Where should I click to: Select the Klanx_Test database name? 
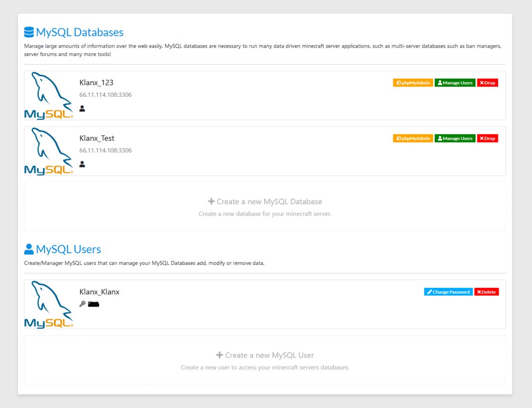pos(97,138)
